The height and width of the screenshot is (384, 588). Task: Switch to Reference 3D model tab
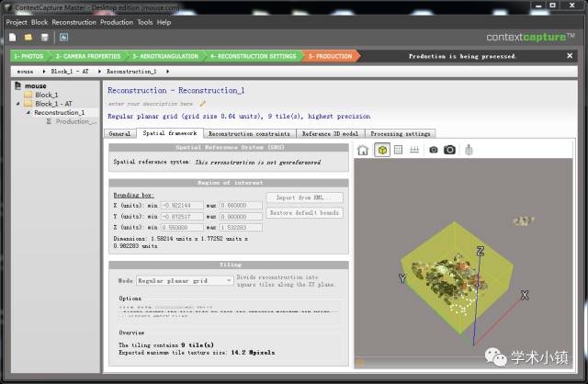pos(331,133)
